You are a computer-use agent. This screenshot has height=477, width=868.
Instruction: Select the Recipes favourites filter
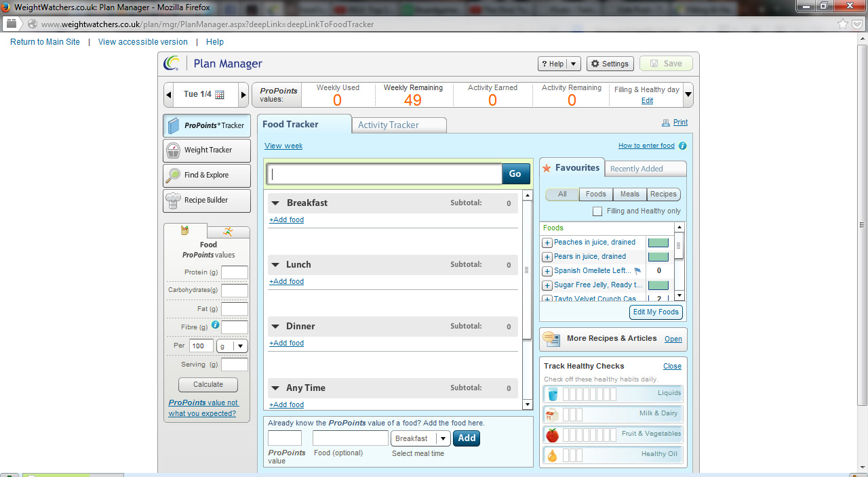(663, 194)
